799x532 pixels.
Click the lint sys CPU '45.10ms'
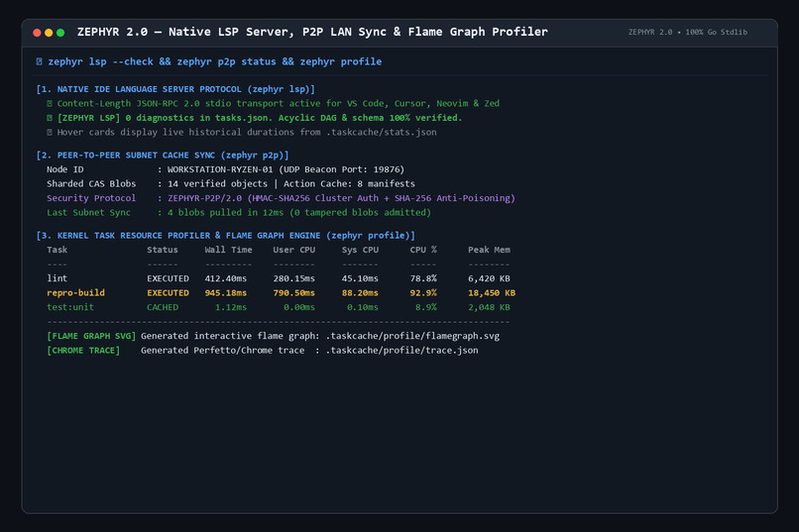pos(360,278)
